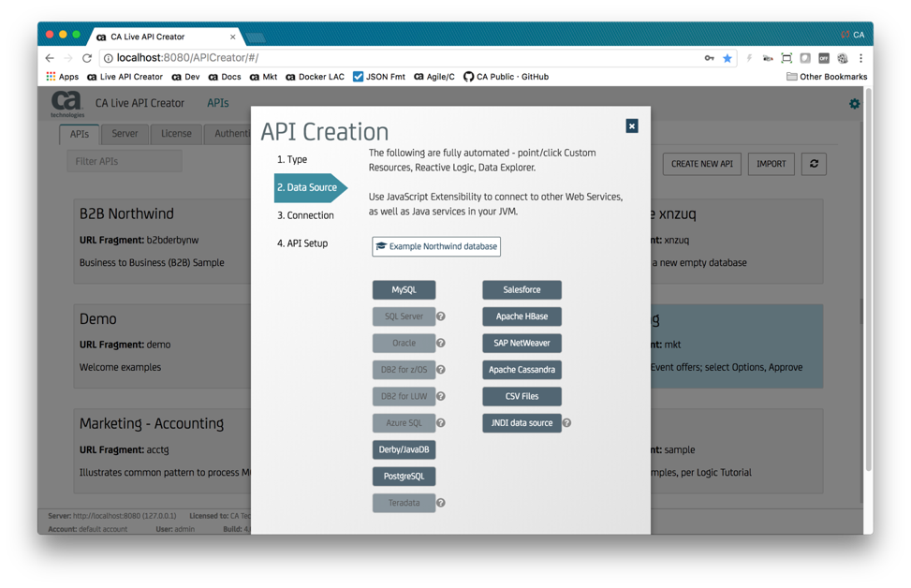Close the CA Live API Creator browser tab
This screenshot has height=588, width=911.
click(233, 37)
